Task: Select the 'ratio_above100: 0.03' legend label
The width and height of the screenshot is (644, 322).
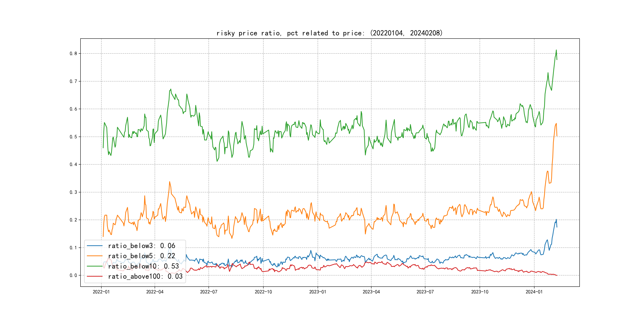Action: click(x=145, y=276)
